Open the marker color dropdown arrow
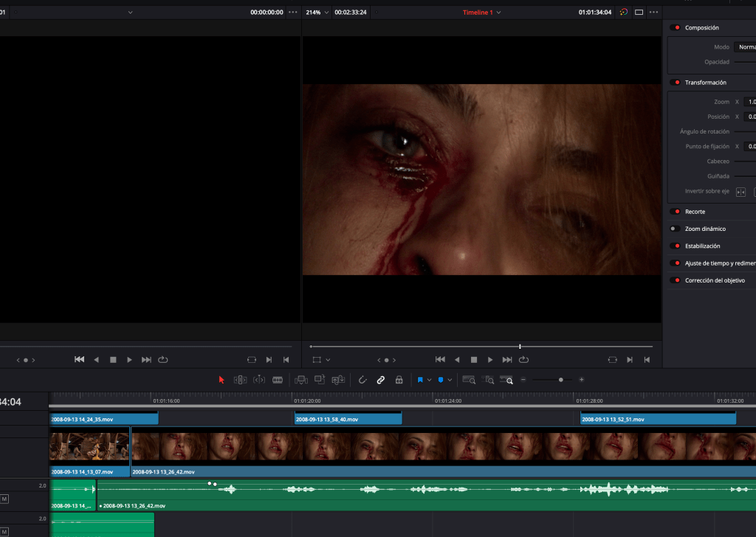This screenshot has width=756, height=537. point(450,380)
